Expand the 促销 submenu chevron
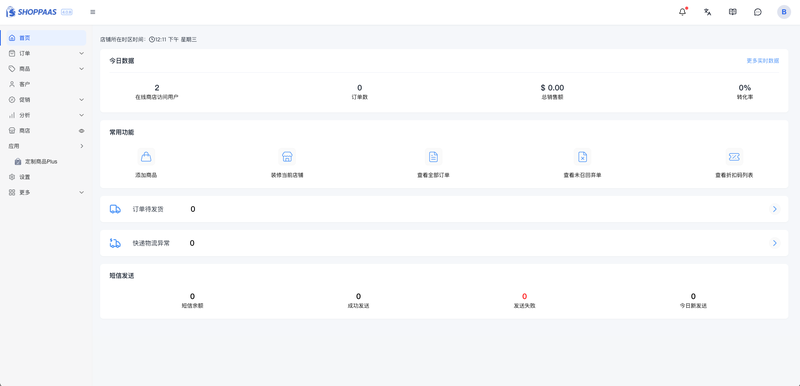This screenshot has width=800, height=386. pyautogui.click(x=81, y=99)
